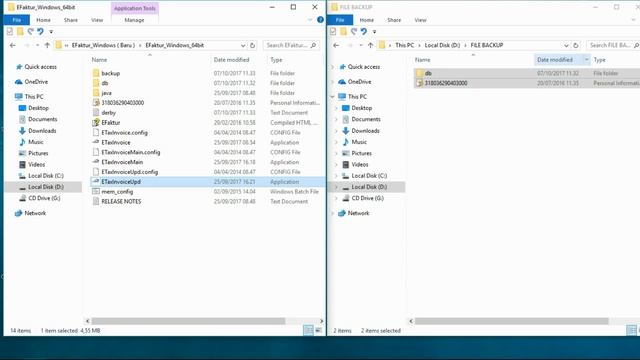640x360 pixels.
Task: Open the Home ribbon tab in EFaktur window
Action: click(43, 20)
